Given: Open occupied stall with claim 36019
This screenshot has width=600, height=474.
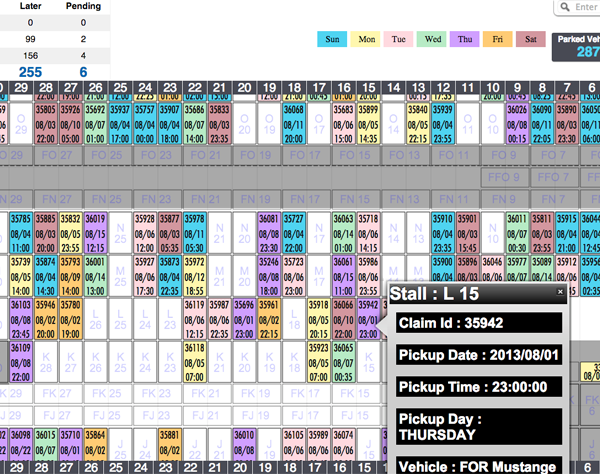Looking at the screenshot, I should tap(95, 232).
